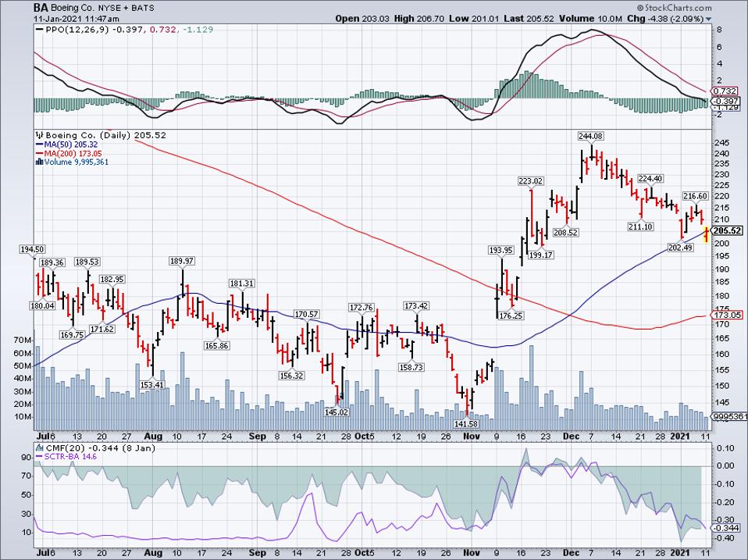Click the red line marker before MA(200)
The height and width of the screenshot is (560, 748).
click(x=40, y=154)
